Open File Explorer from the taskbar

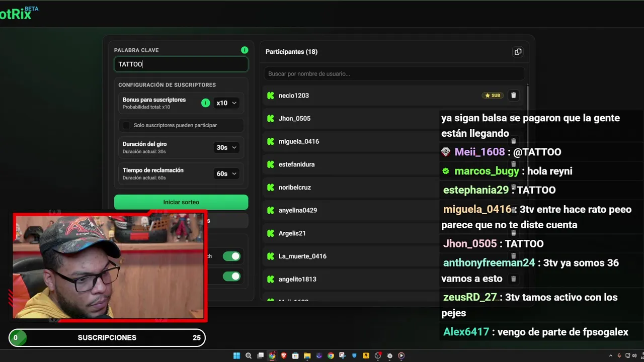point(307,355)
